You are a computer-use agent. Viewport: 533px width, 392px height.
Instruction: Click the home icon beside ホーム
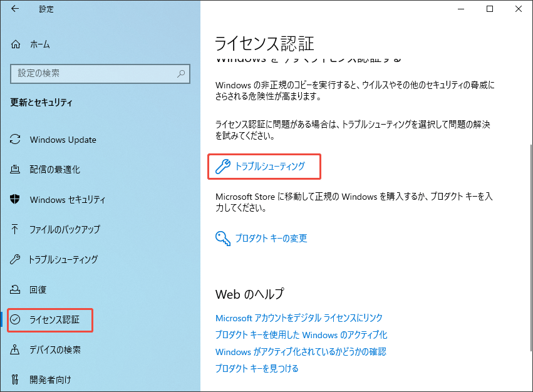pos(16,44)
